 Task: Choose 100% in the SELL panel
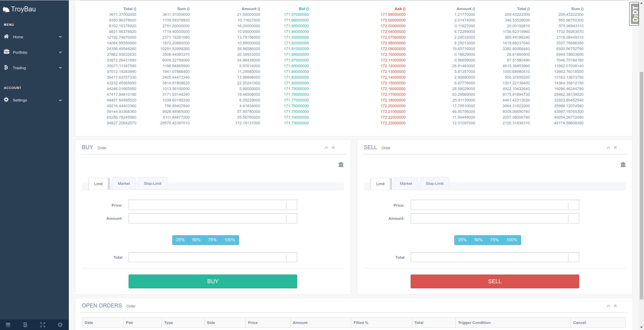(x=512, y=240)
